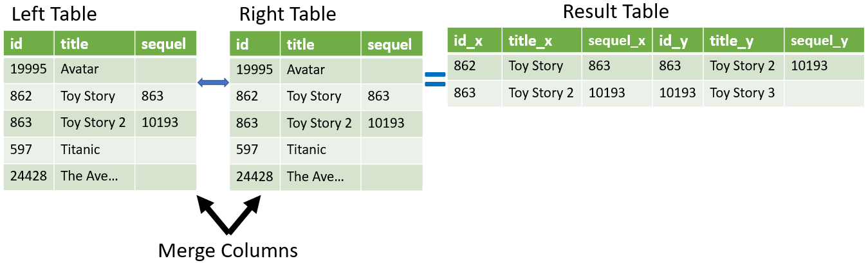Select sequel value 10193 in Right Table
Viewport: 868px width, 263px height.
point(392,123)
